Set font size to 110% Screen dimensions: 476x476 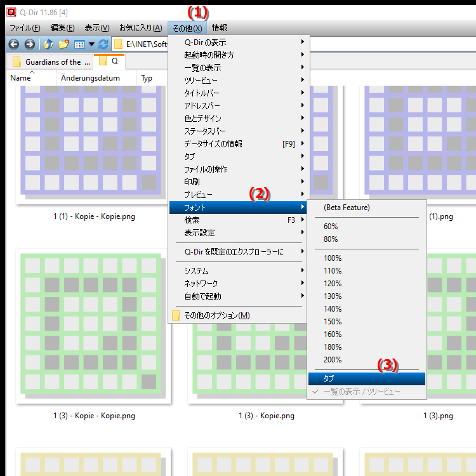point(367,271)
